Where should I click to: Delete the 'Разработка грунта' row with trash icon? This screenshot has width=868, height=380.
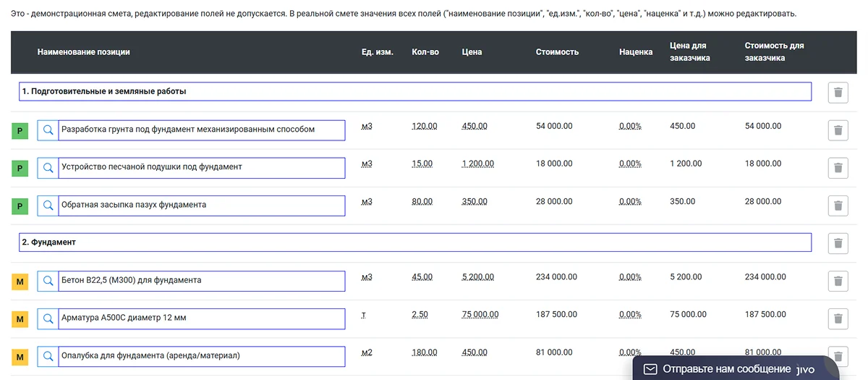838,130
